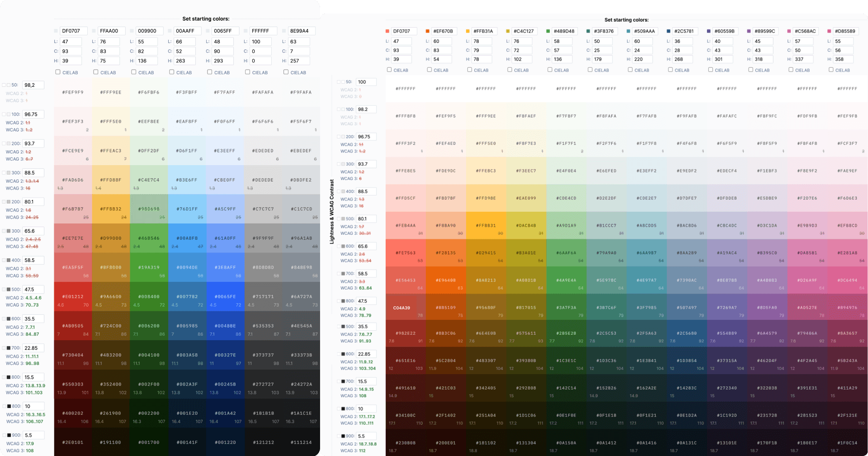Click the lightness input showing 98,2

click(33, 85)
